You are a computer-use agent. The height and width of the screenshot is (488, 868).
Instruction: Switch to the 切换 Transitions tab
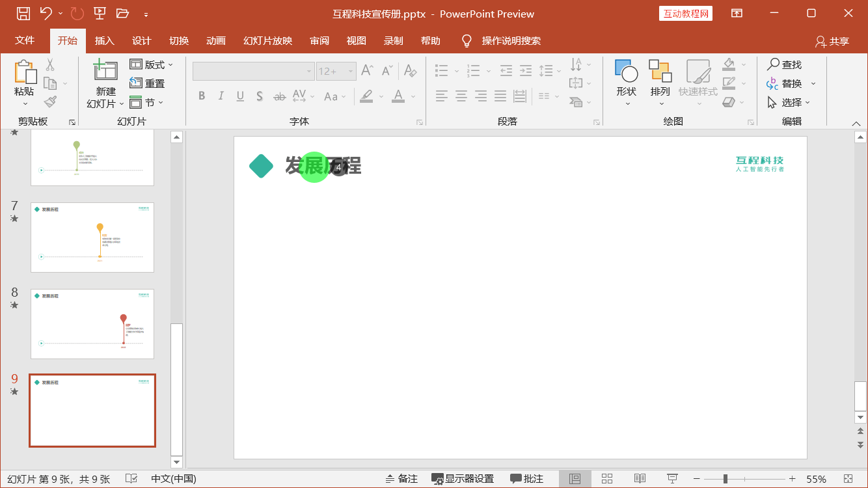coord(179,40)
